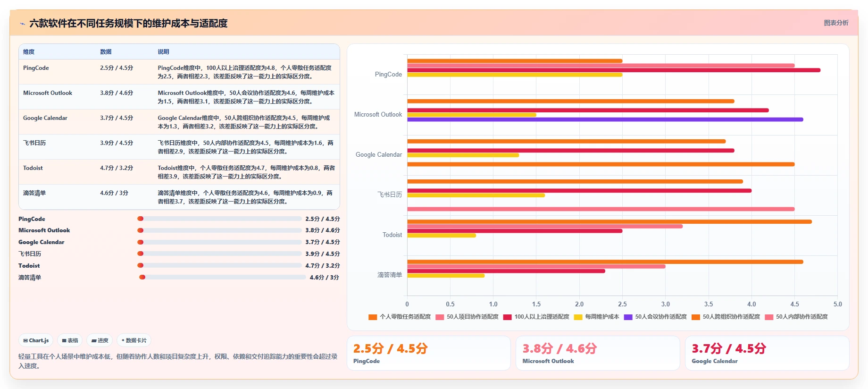This screenshot has width=868, height=389.
Task: Open the Microsoft Outlook 3.8分 / 4.6分 data card
Action: pos(598,353)
